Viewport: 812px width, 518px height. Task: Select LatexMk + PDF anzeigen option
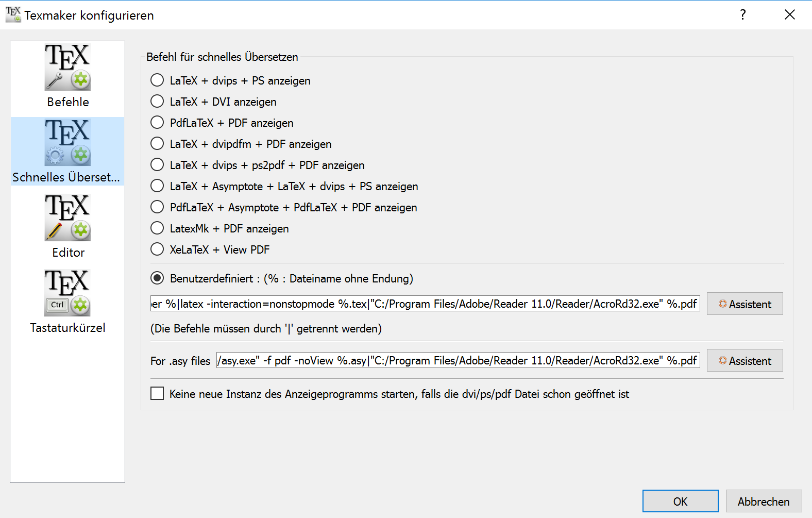[157, 228]
